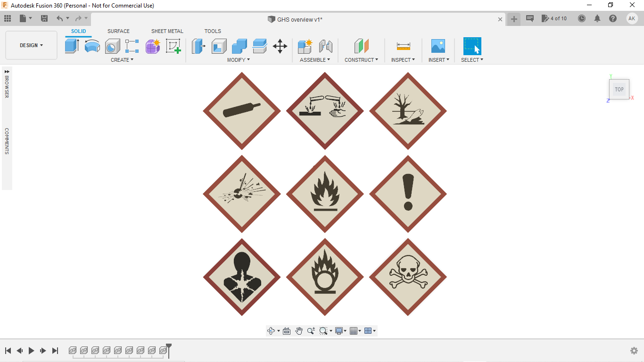Open the job status clock icon

[582, 18]
